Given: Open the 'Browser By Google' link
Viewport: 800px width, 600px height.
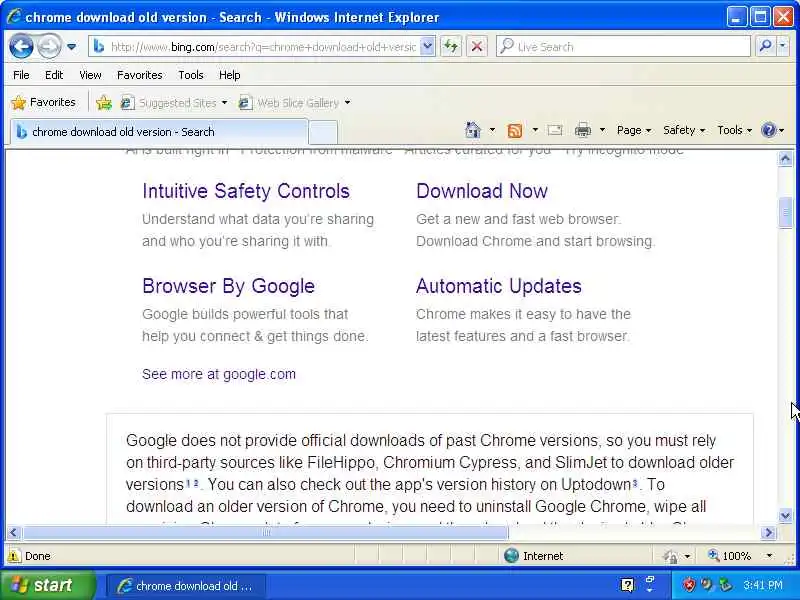Looking at the screenshot, I should tap(229, 286).
